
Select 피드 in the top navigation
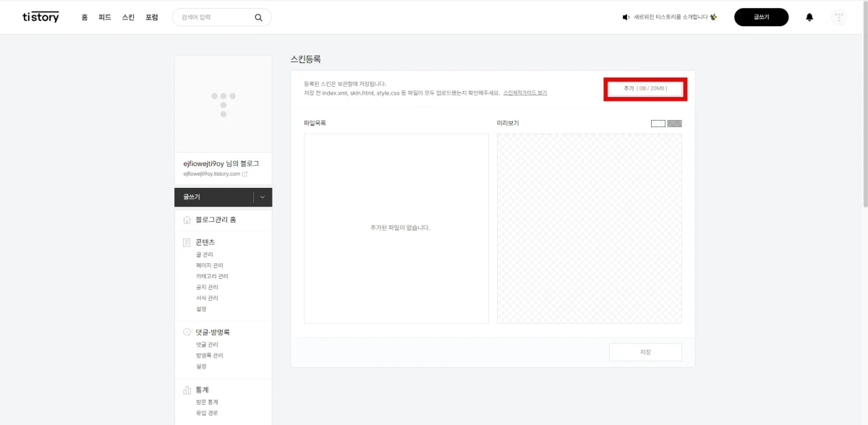103,17
